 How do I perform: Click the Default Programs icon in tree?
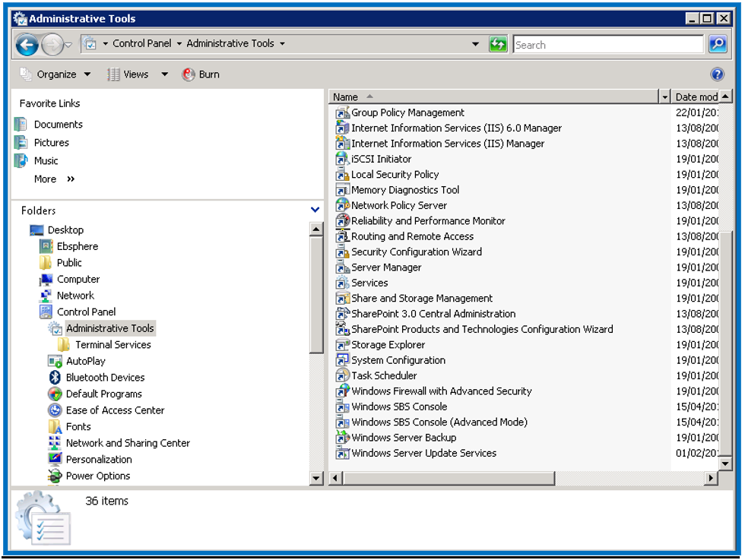pos(55,394)
